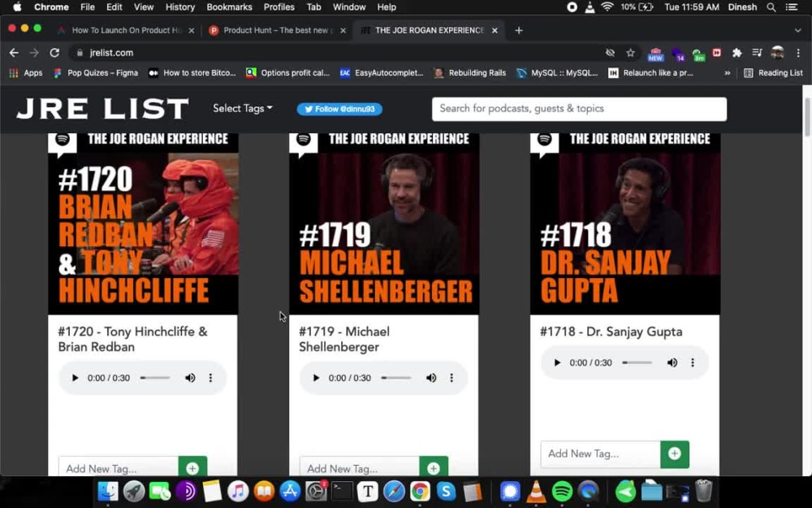Screen dimensions: 812x508
Task: Open the Bookmarks menu
Action: pyautogui.click(x=230, y=7)
